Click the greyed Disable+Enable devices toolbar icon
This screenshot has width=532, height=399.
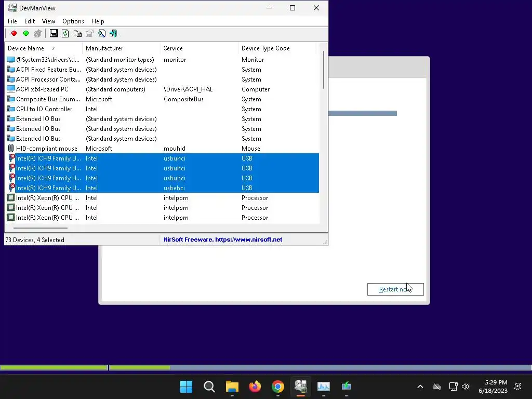point(37,33)
